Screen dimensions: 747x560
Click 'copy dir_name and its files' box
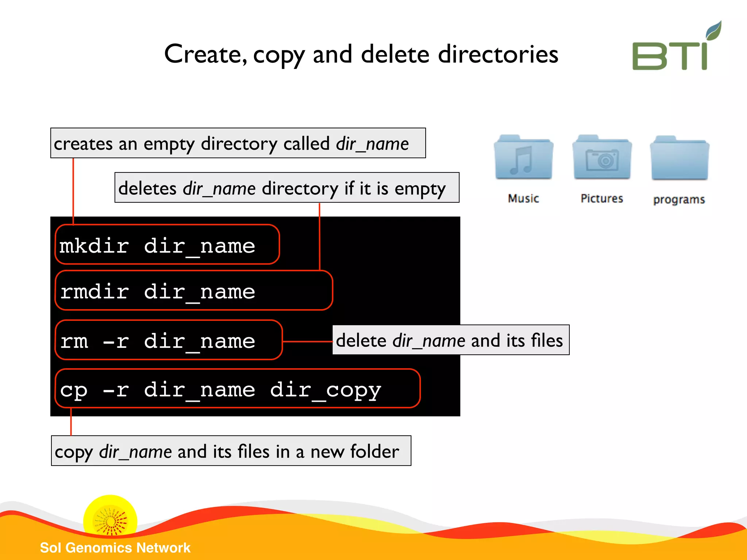pos(231,451)
